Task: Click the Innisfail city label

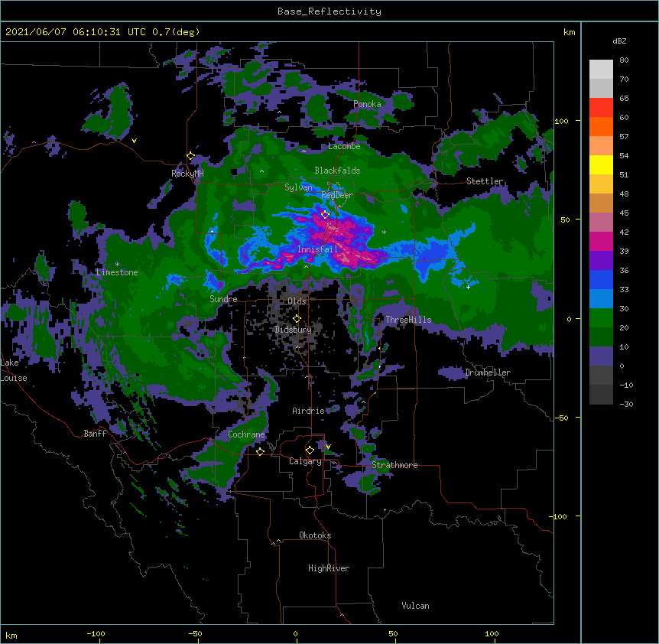Action: point(317,249)
